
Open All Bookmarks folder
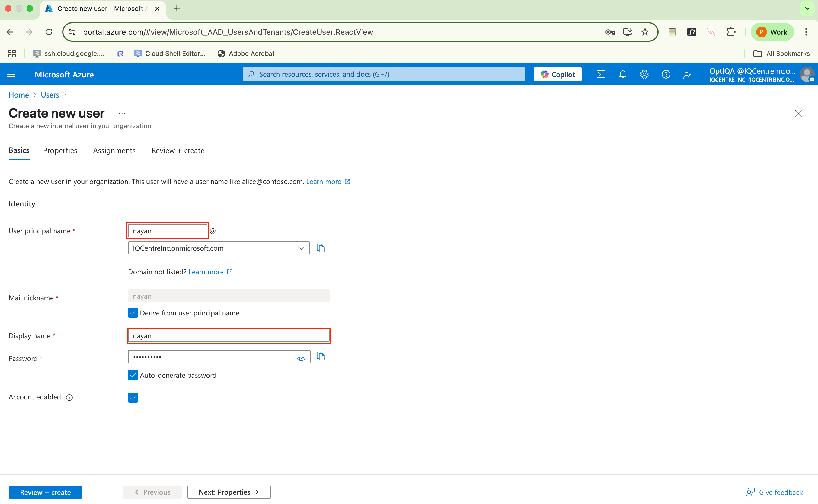tap(782, 54)
